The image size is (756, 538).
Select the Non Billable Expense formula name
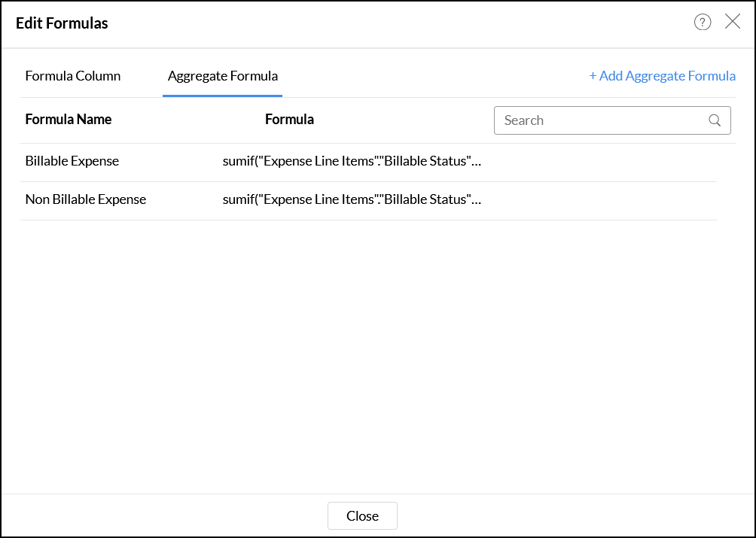click(86, 199)
